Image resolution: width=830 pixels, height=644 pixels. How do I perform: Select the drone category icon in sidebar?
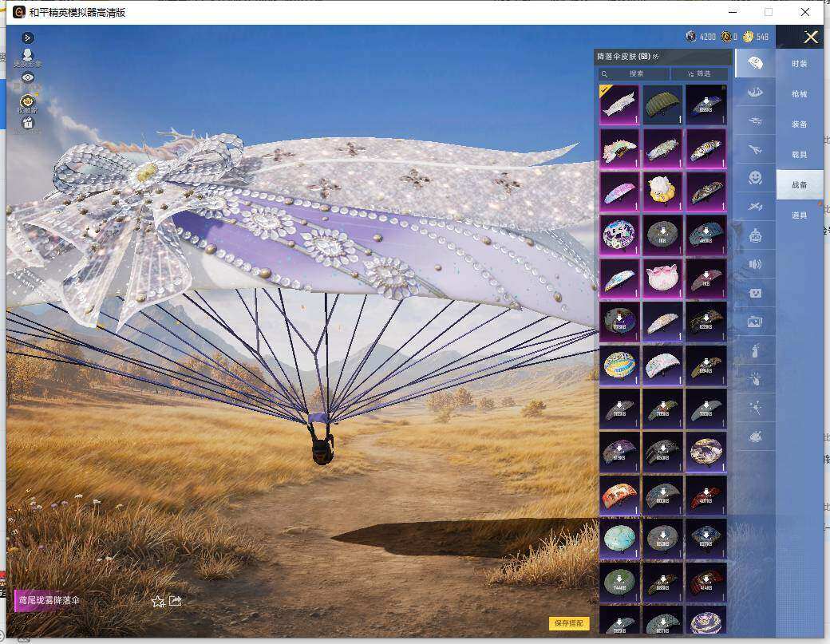(755, 121)
